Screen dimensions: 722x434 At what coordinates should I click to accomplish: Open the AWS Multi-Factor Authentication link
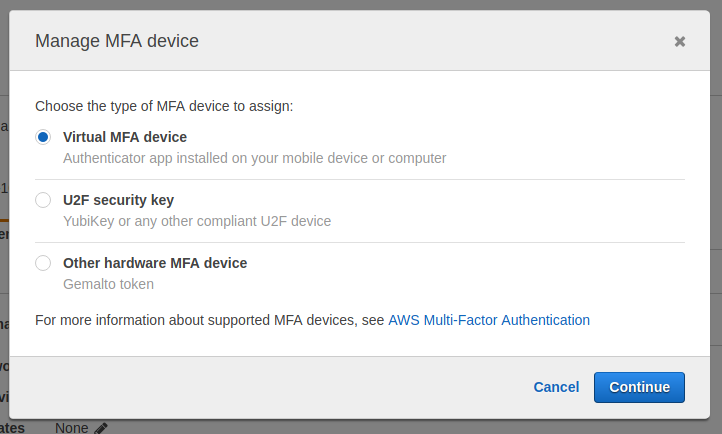point(489,320)
